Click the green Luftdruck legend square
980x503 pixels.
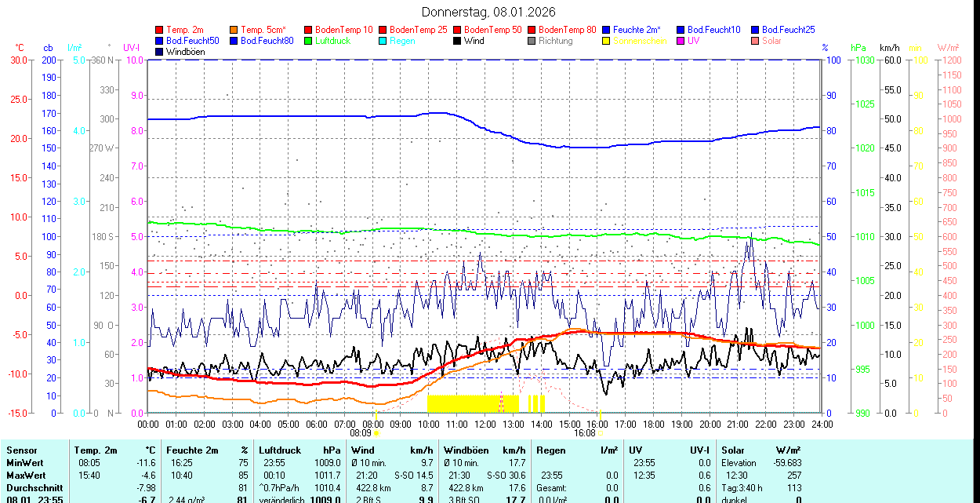click(x=308, y=41)
